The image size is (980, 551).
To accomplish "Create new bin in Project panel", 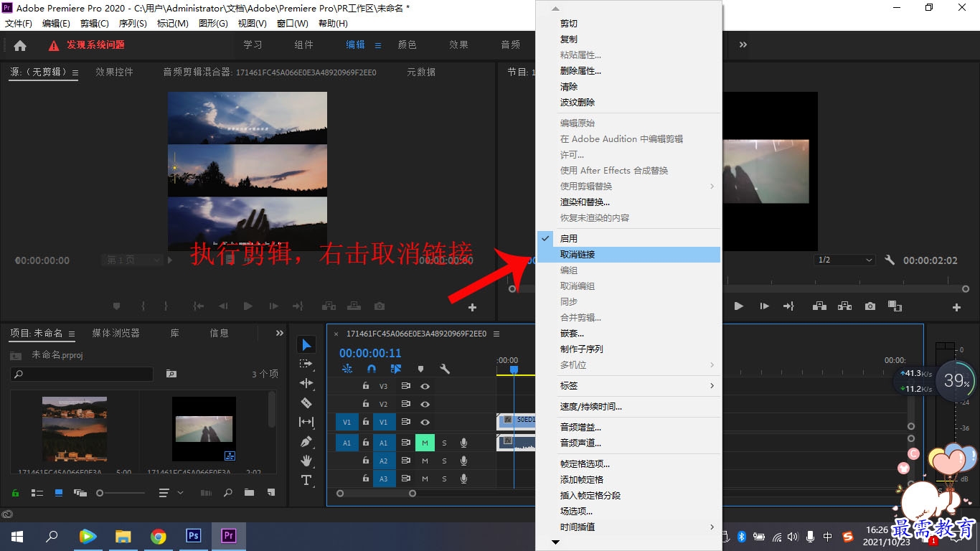I will pos(249,493).
